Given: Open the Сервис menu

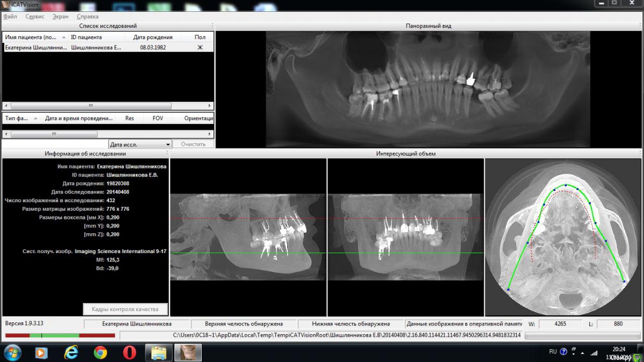Looking at the screenshot, I should click(35, 17).
